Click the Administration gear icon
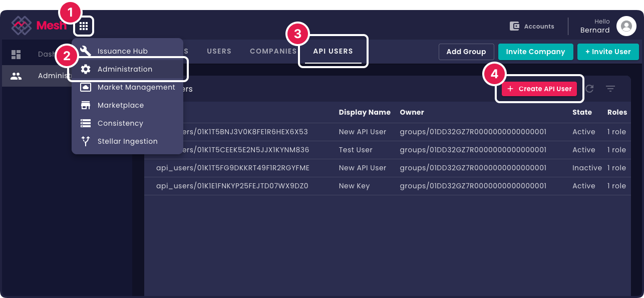The height and width of the screenshot is (298, 644). 84,70
